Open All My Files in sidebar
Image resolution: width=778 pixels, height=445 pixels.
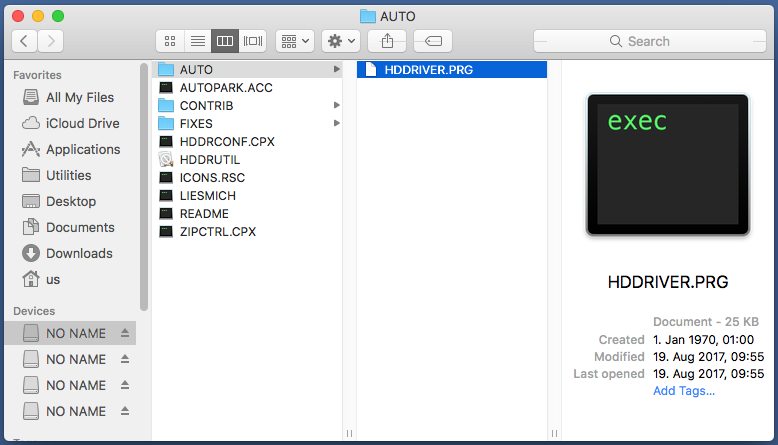pos(68,97)
